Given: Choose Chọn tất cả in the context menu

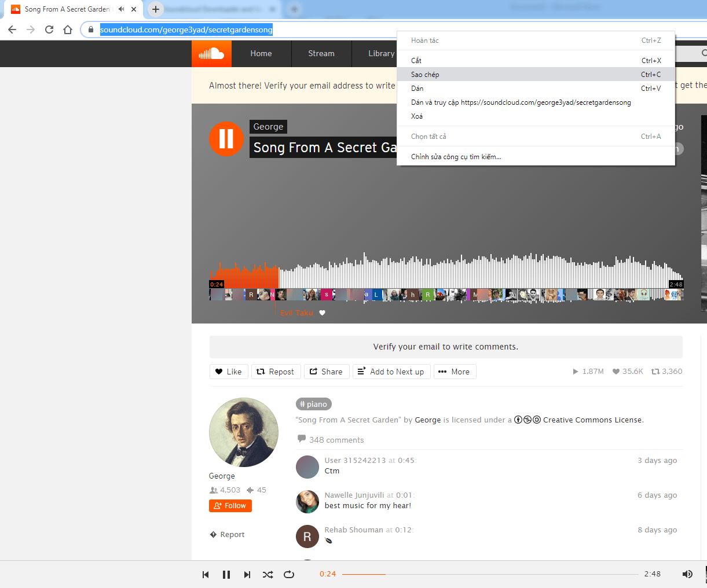Looking at the screenshot, I should click(x=536, y=137).
